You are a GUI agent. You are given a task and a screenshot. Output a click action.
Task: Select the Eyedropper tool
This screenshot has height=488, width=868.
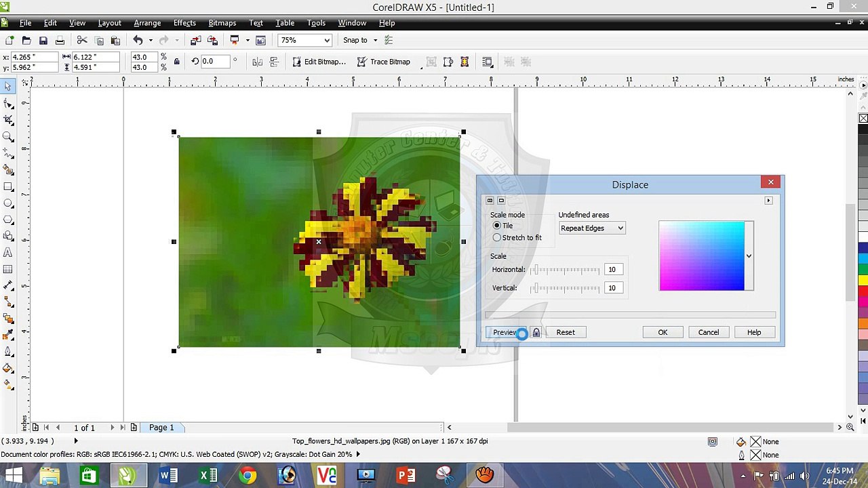[x=8, y=335]
